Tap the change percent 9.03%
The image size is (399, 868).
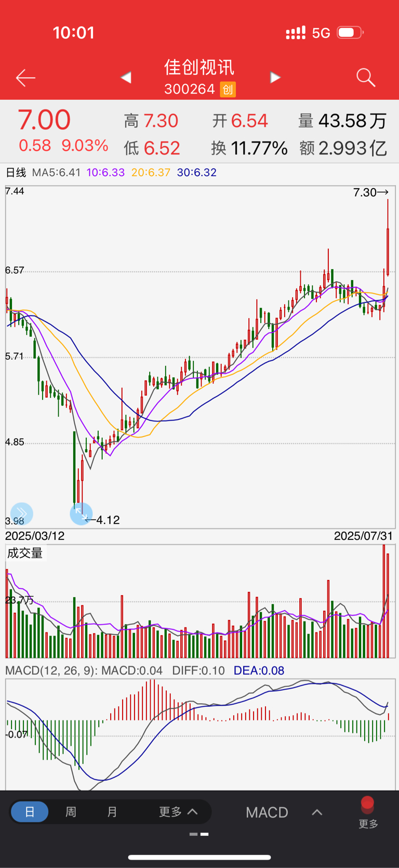85,146
